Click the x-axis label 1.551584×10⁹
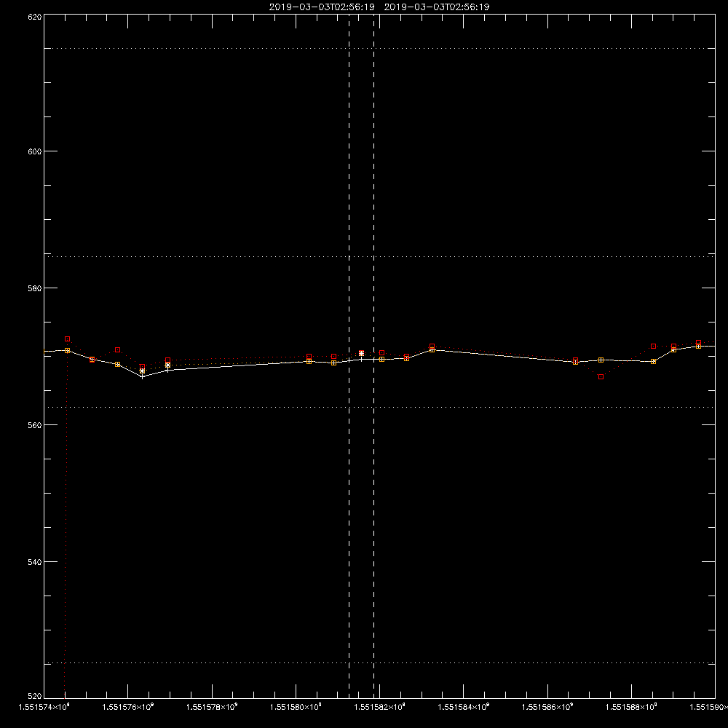Image resolution: width=728 pixels, height=728 pixels. pos(463,707)
